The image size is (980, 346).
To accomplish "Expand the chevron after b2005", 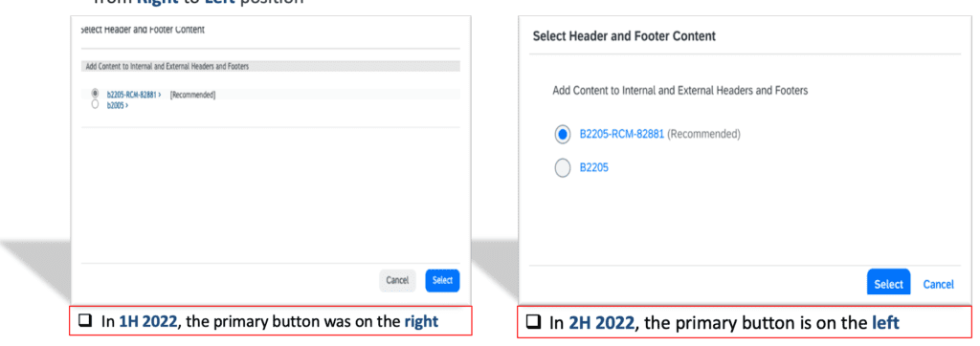I will 127,105.
